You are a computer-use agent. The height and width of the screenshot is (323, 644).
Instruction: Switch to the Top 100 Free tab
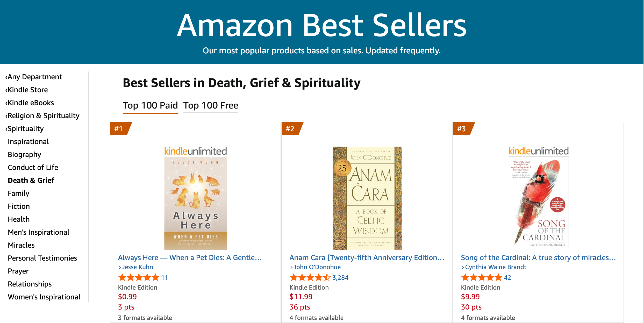tap(211, 106)
